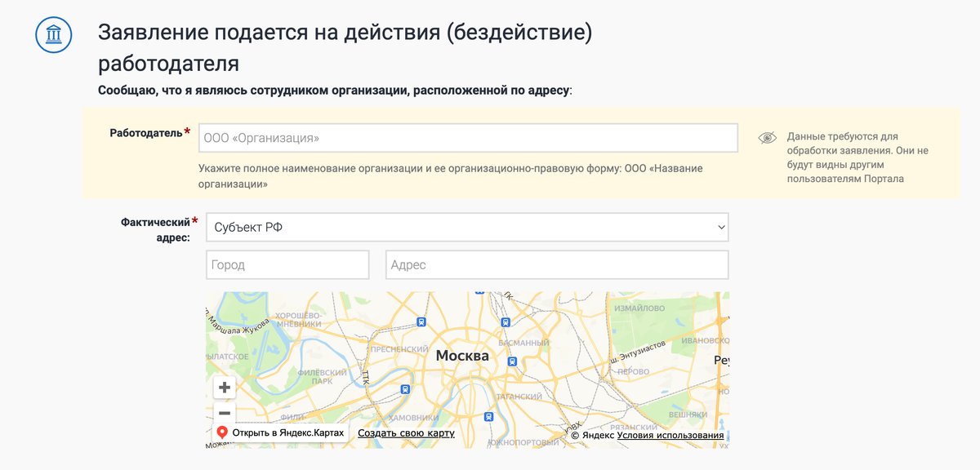This screenshot has height=470, width=980.
Task: Click the eye icon next to the privacy note
Action: point(767,138)
